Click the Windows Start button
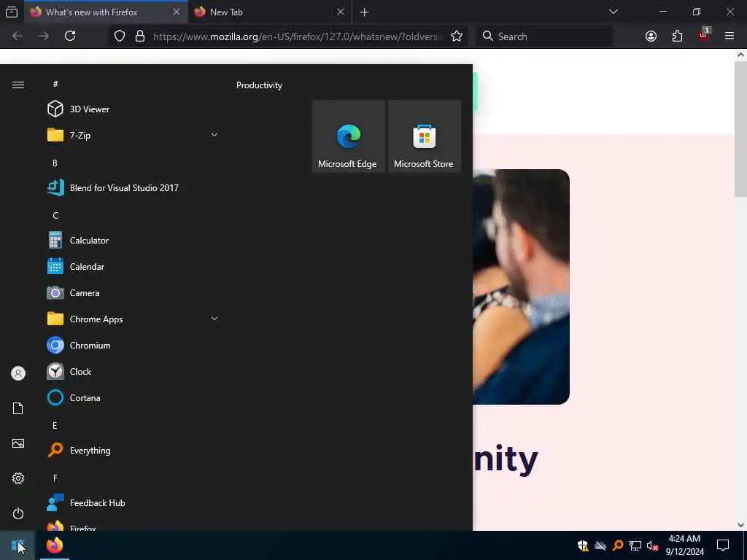Viewport: 747px width, 560px height. point(18,545)
